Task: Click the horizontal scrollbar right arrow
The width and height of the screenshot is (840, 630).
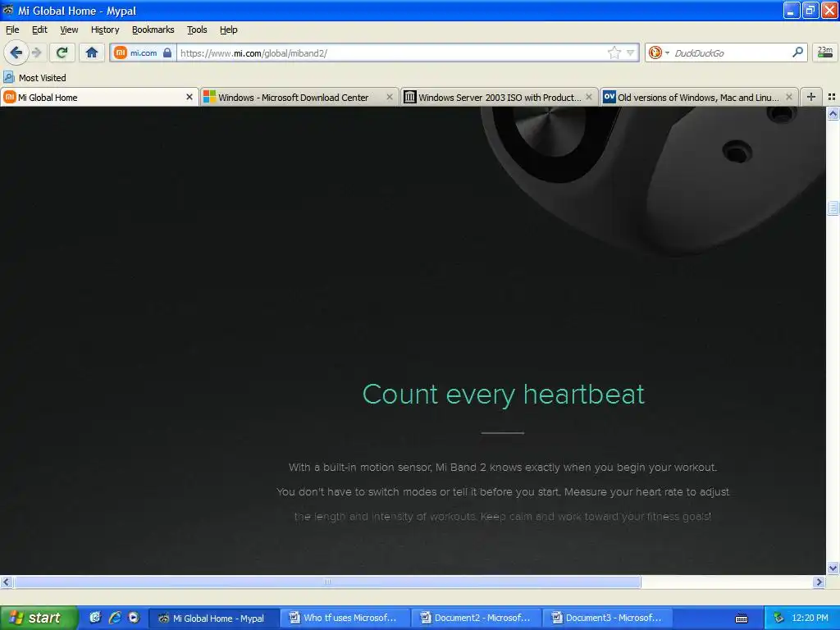Action: coord(819,582)
